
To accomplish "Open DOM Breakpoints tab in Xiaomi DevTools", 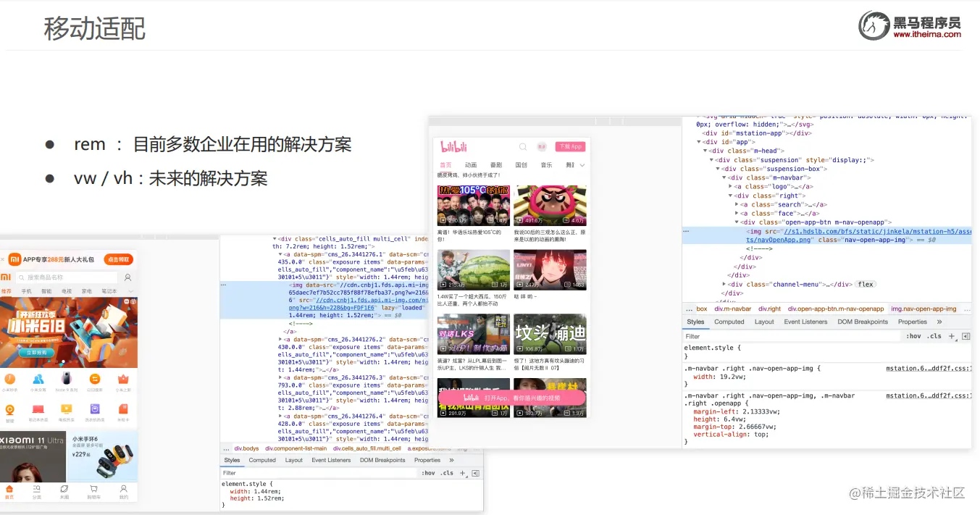I will (x=382, y=460).
